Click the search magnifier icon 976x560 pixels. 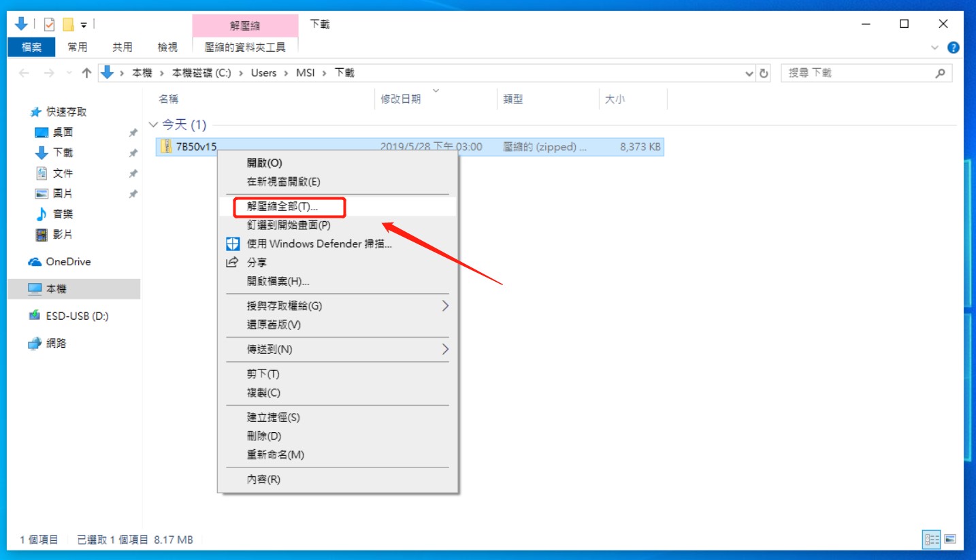pyautogui.click(x=941, y=73)
